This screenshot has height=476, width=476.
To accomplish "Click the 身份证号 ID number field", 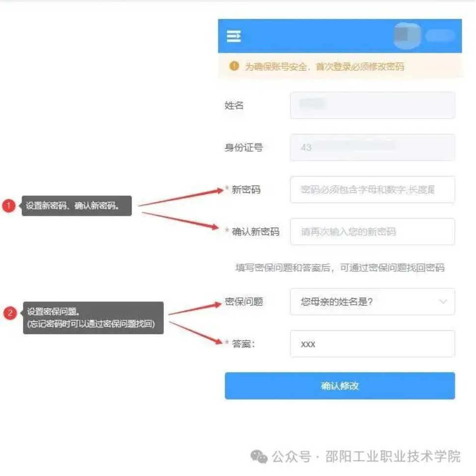I will tap(372, 147).
